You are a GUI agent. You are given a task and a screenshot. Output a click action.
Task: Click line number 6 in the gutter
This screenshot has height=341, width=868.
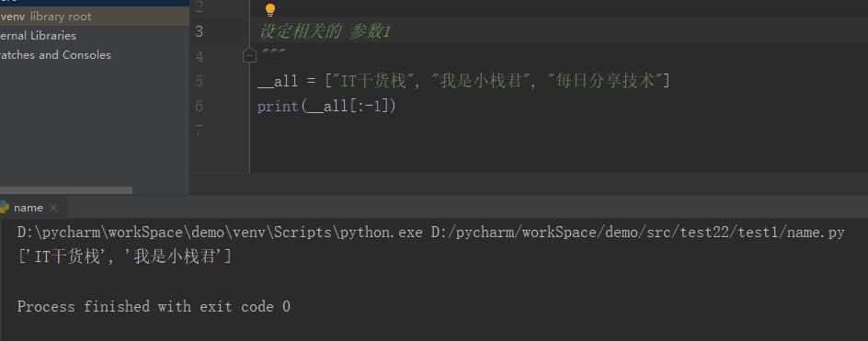(200, 106)
